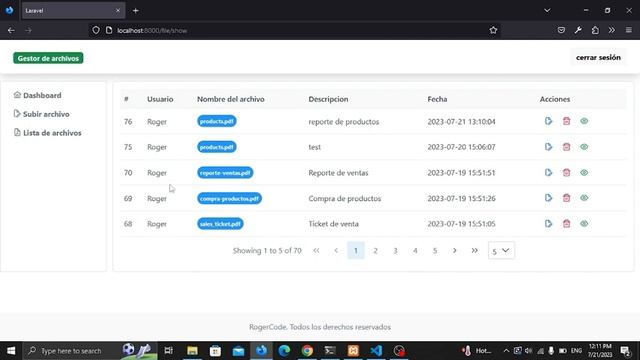Screen dimensions: 640x360
Task: Delete Ticket de venta file
Action: [566, 224]
